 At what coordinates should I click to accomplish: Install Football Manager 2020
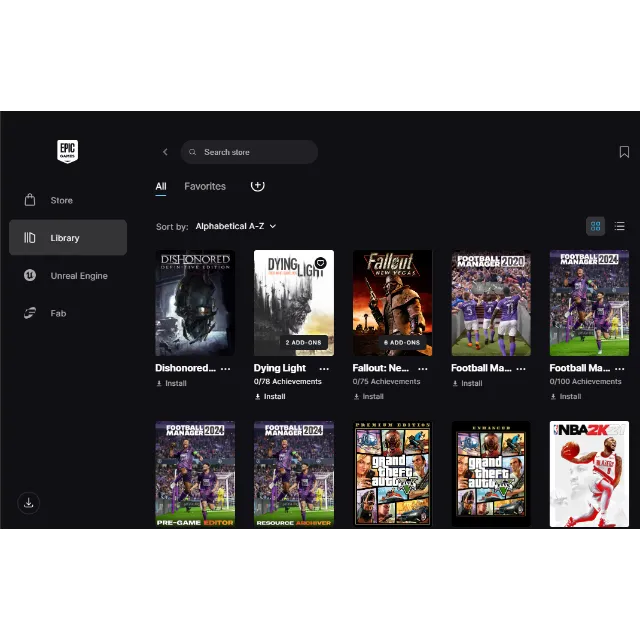click(x=467, y=383)
